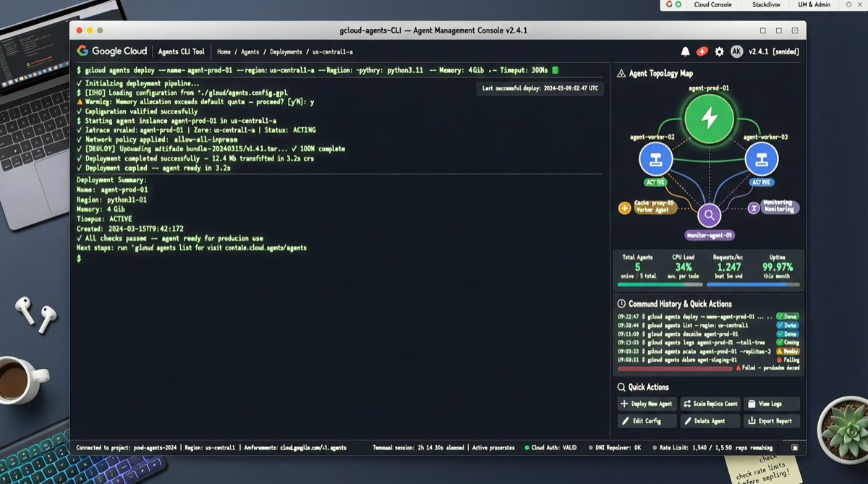Click the View Logs button

(x=771, y=404)
